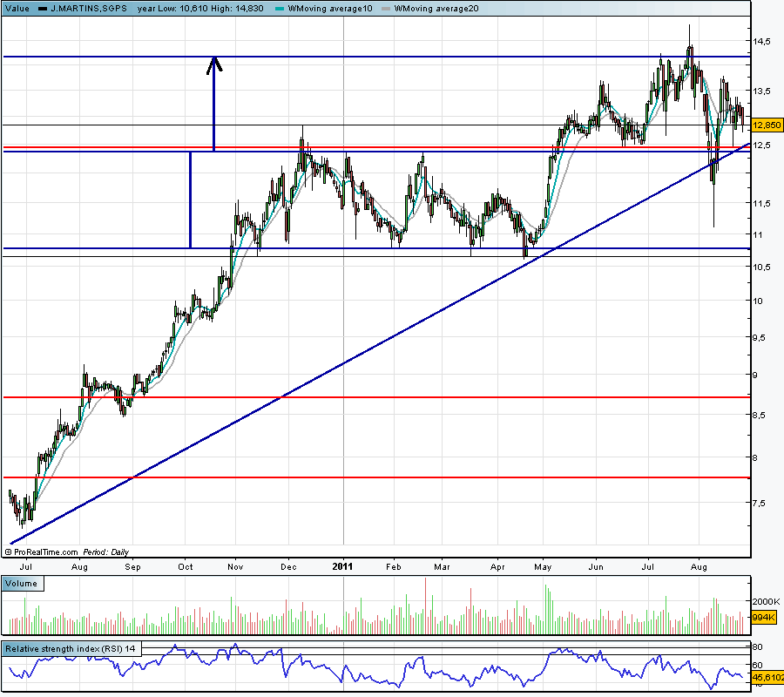Click the Value panel label
The height and width of the screenshot is (697, 784).
17,9
